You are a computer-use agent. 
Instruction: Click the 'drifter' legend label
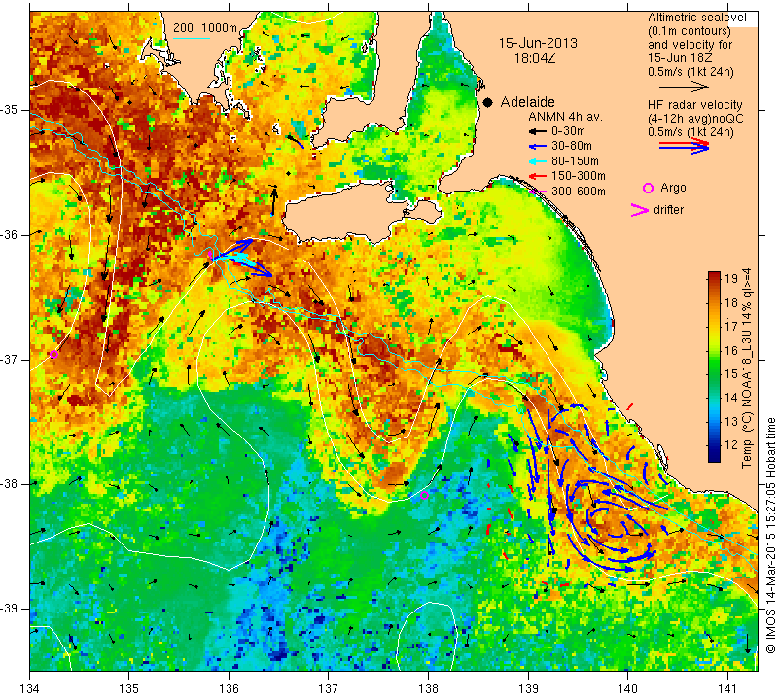point(668,210)
